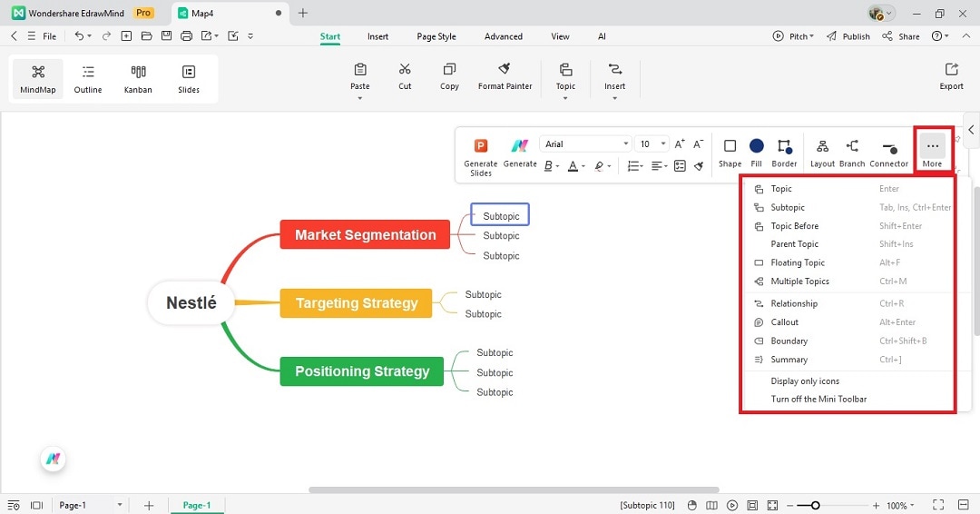Open the font color dropdown arrow
980x514 pixels.
[x=583, y=166]
